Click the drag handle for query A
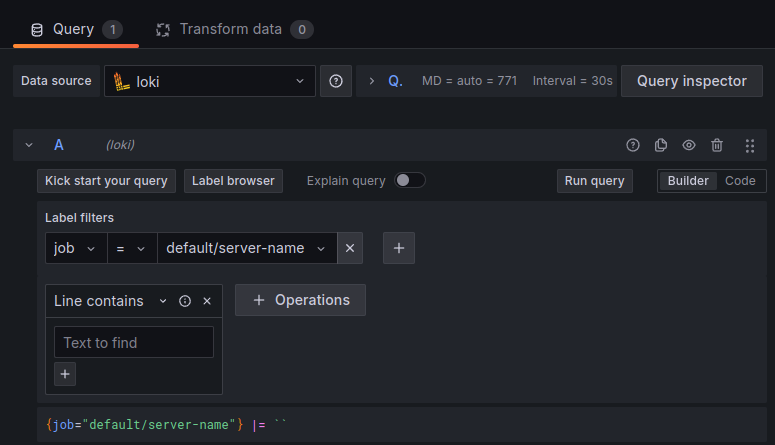 pos(750,145)
